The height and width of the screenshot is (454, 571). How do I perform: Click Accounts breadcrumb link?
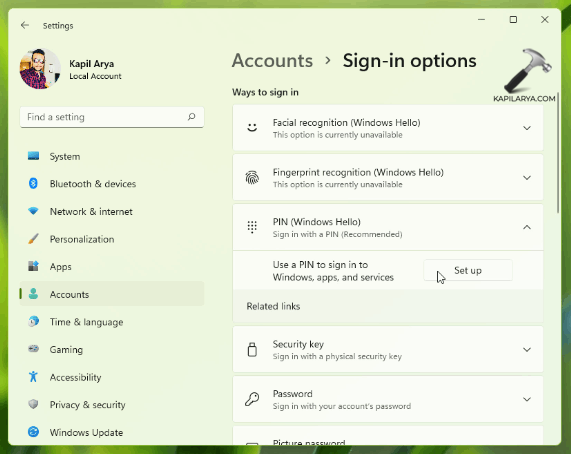coord(272,60)
